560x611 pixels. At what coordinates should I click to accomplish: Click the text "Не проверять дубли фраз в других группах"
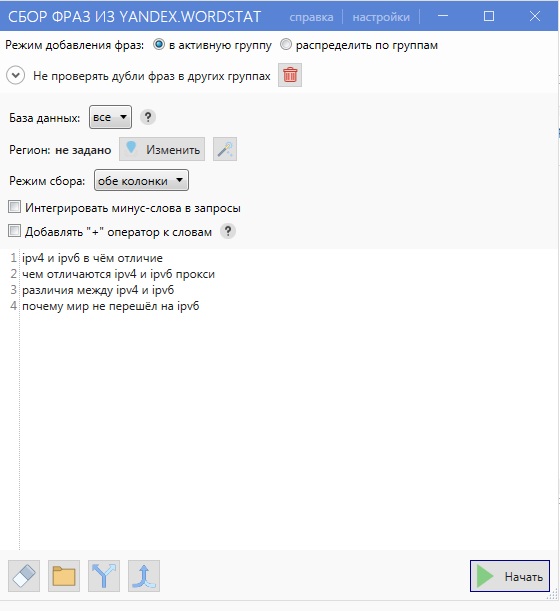152,76
